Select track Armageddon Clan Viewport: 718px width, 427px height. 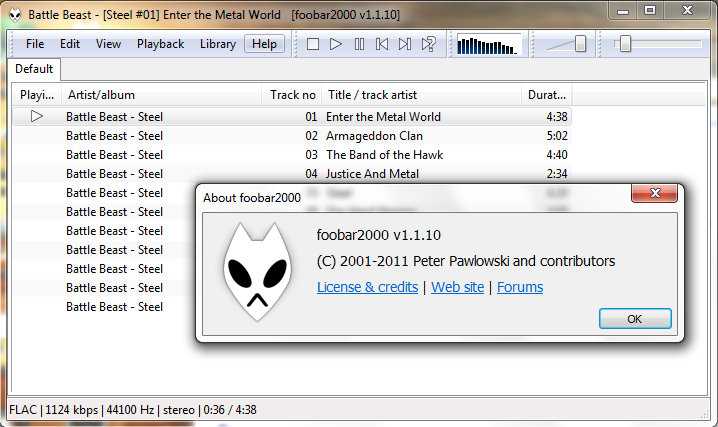click(x=374, y=136)
